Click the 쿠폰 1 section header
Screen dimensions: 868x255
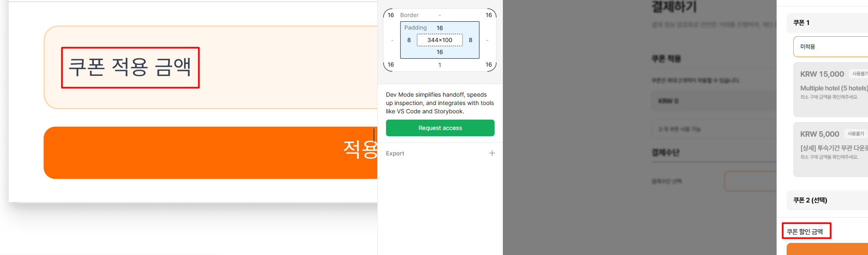point(827,23)
